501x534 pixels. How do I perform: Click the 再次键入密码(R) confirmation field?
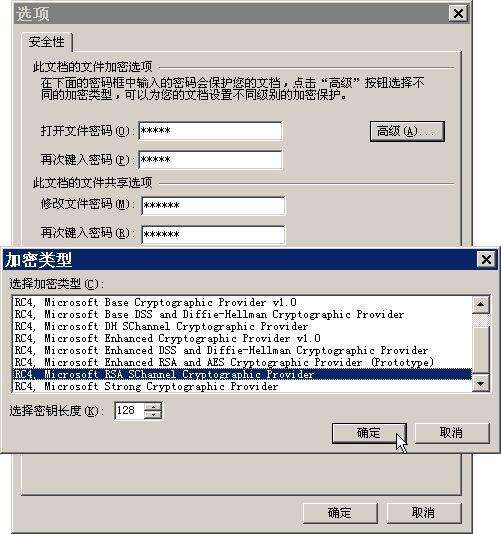coord(213,234)
